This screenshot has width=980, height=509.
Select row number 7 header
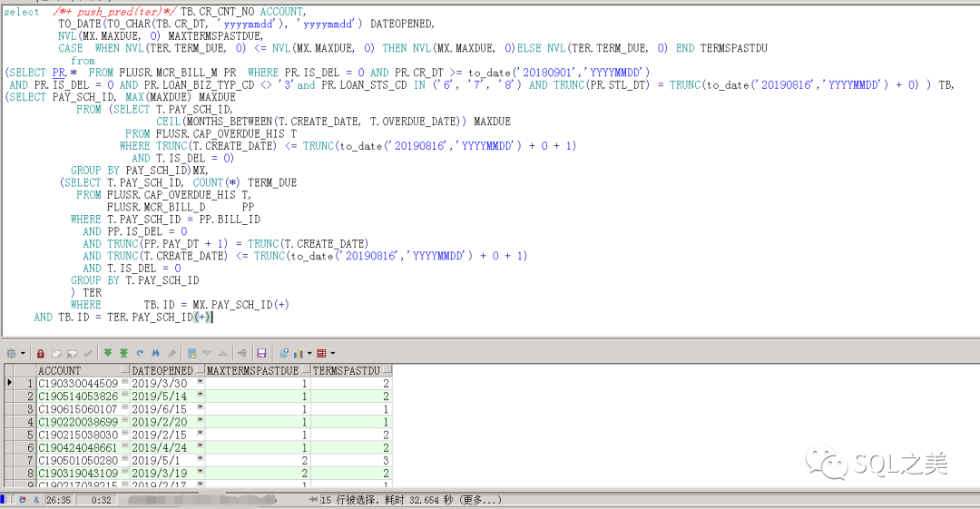25,460
